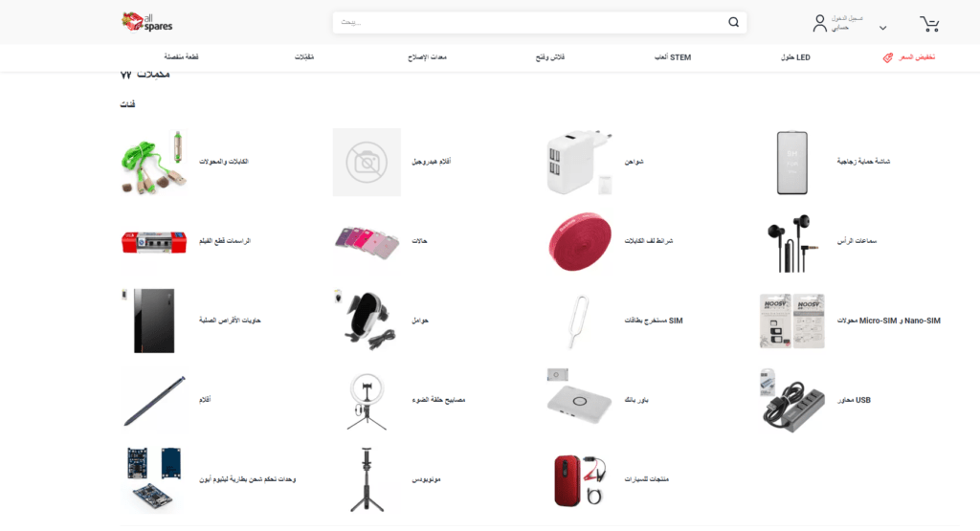Expand the account dropdown chevron
The width and height of the screenshot is (980, 531).
(882, 28)
